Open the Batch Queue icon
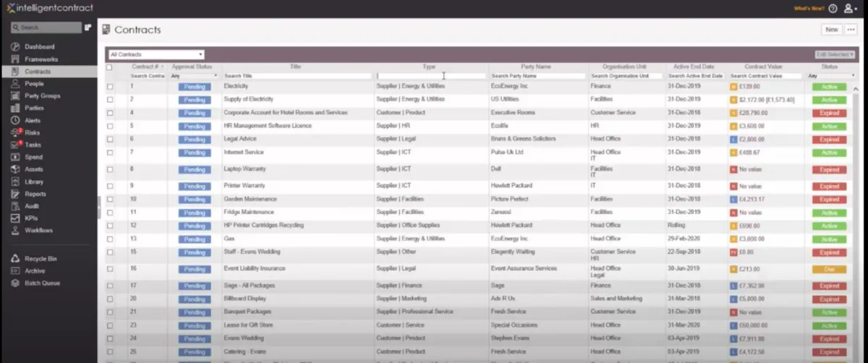Viewport: 868px width, 363px height. click(x=16, y=283)
